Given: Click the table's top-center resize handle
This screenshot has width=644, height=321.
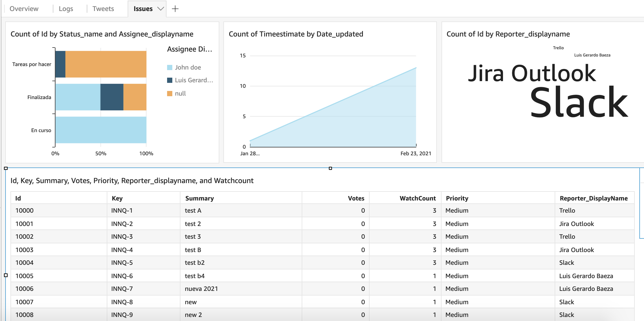Looking at the screenshot, I should [x=330, y=168].
